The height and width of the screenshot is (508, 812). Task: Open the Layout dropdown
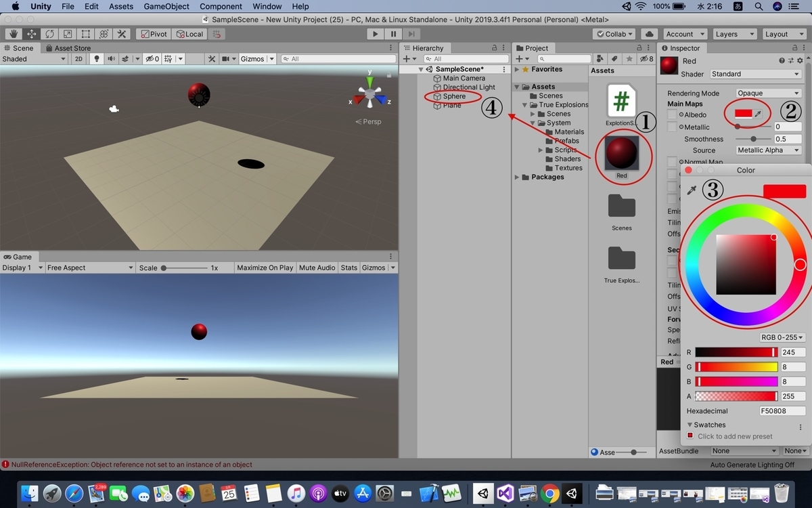point(784,34)
